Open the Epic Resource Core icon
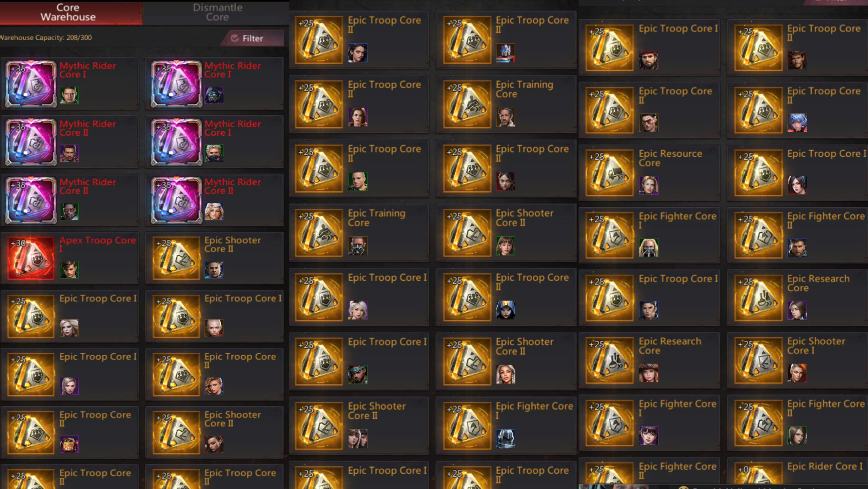868x489 pixels. tap(609, 173)
